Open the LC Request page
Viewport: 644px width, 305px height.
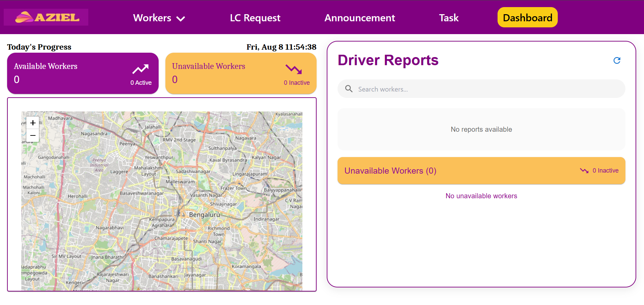coord(255,18)
